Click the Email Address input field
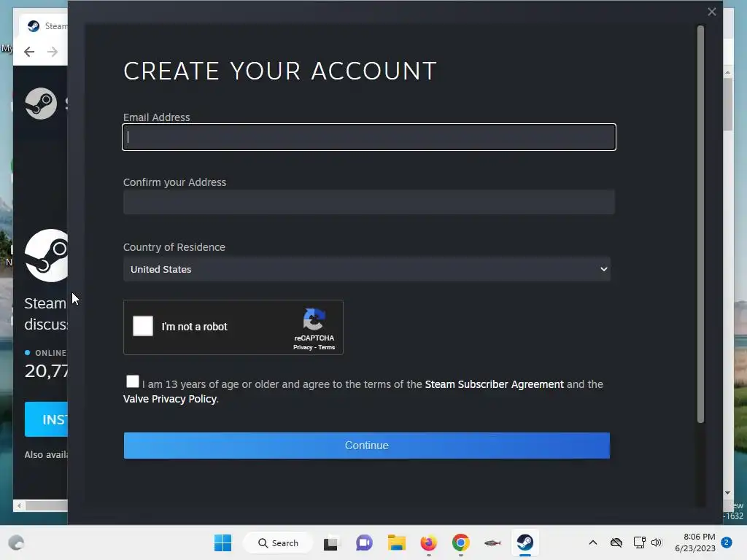 coord(368,137)
